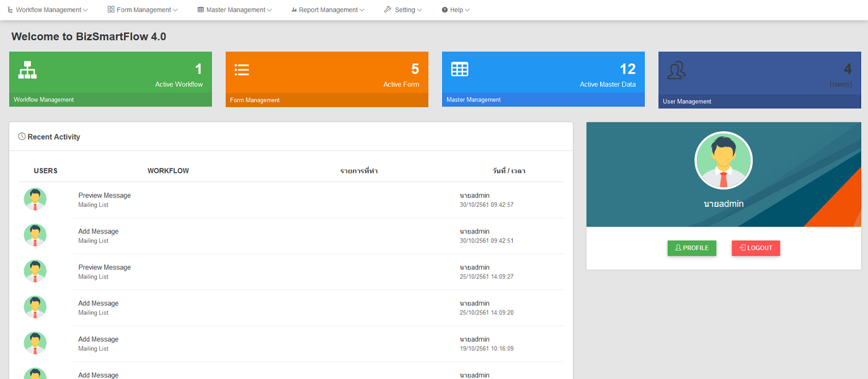The height and width of the screenshot is (379, 868).
Task: Click the Help question mark icon
Action: click(x=445, y=10)
